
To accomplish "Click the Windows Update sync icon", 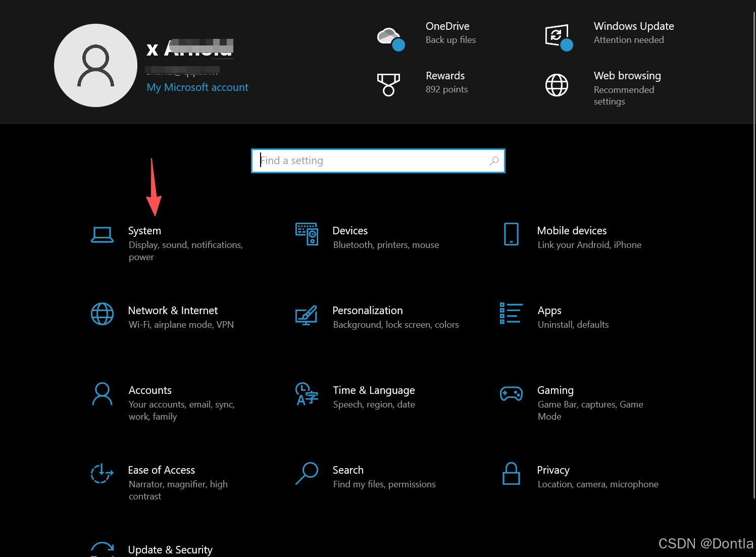I will tap(559, 38).
